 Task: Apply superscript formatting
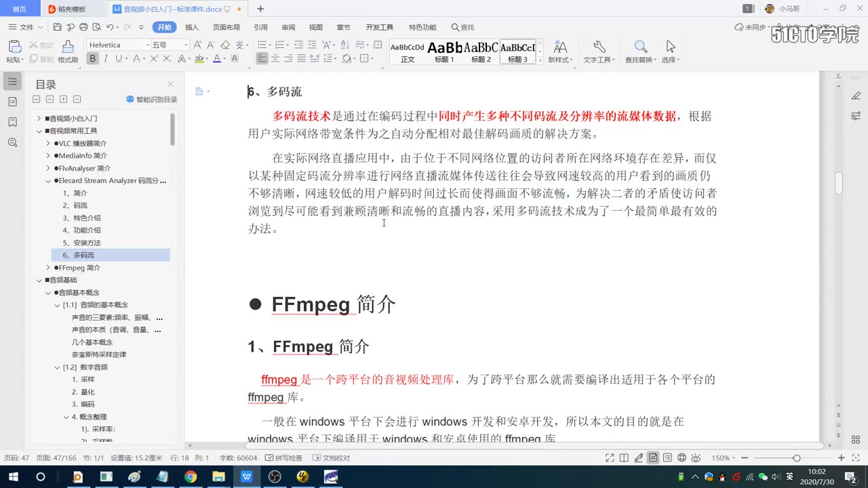coord(155,59)
